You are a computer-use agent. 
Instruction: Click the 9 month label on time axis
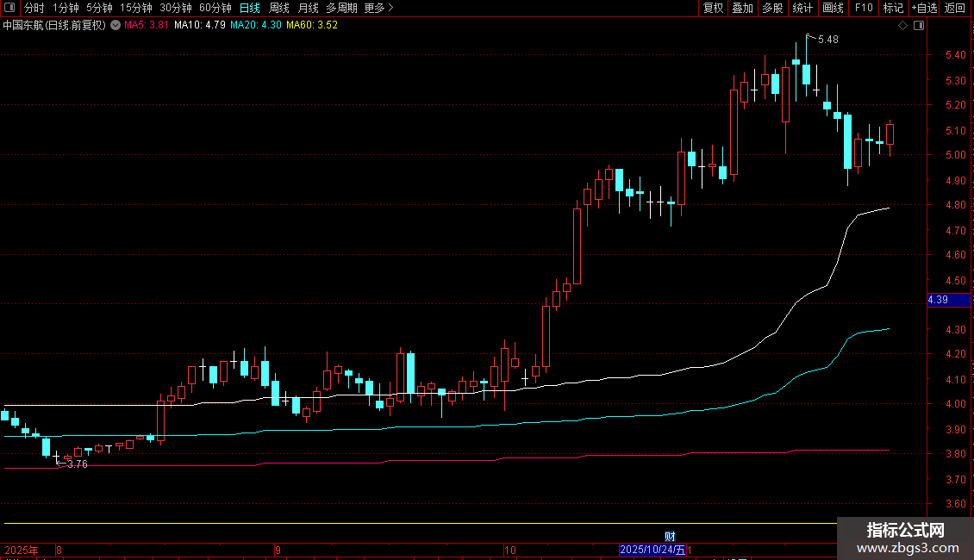point(278,551)
